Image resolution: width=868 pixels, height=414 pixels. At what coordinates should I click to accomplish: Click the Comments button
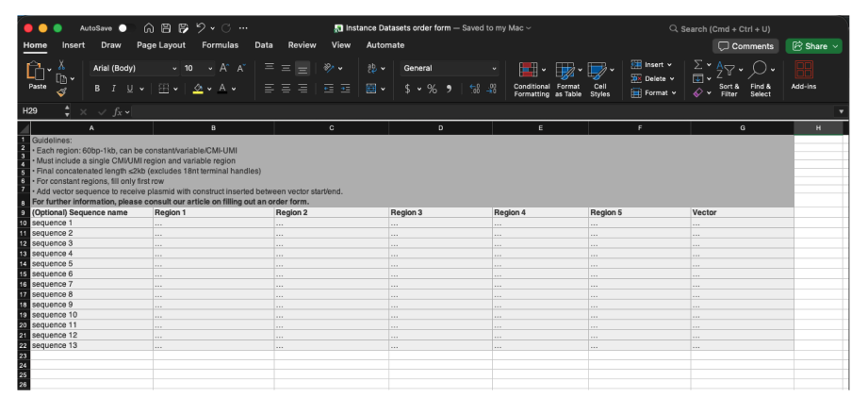(745, 46)
